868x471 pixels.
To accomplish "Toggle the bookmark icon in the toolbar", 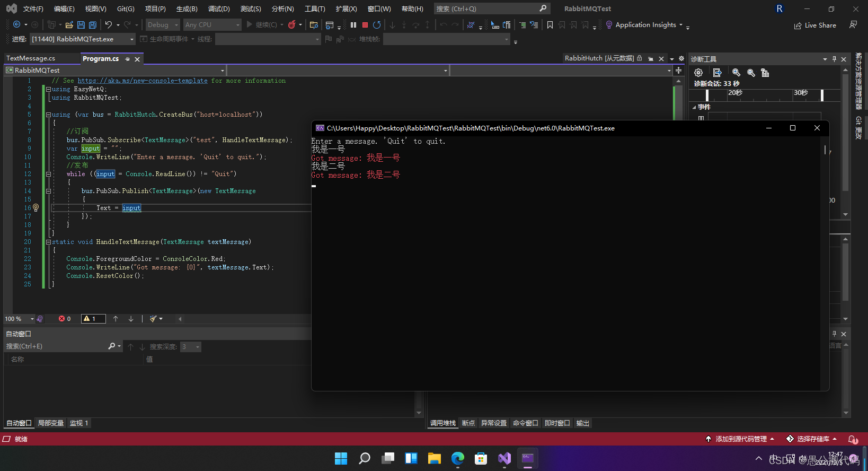I will click(x=550, y=24).
